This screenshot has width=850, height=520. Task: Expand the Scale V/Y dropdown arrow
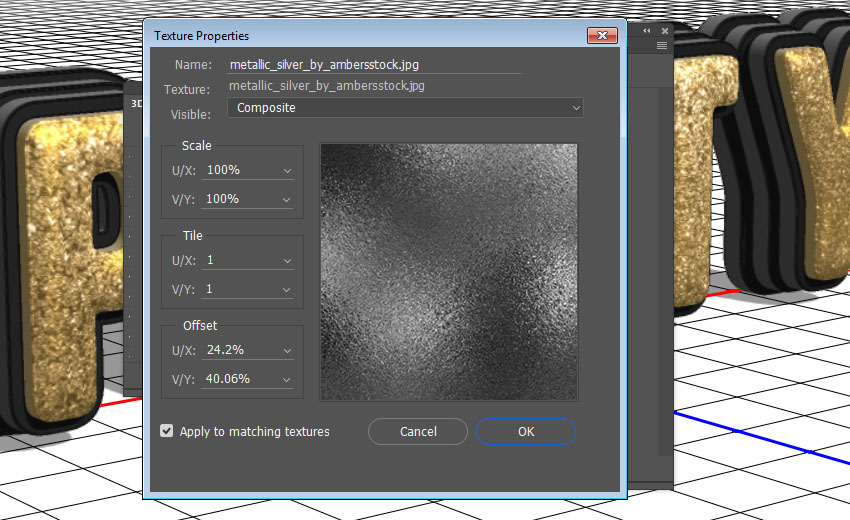point(288,200)
